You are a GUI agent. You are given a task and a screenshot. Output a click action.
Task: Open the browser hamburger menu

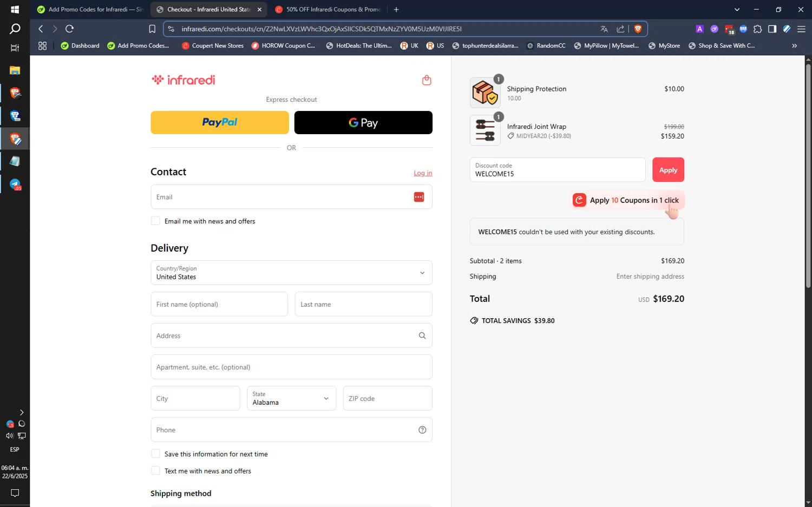pos(802,29)
